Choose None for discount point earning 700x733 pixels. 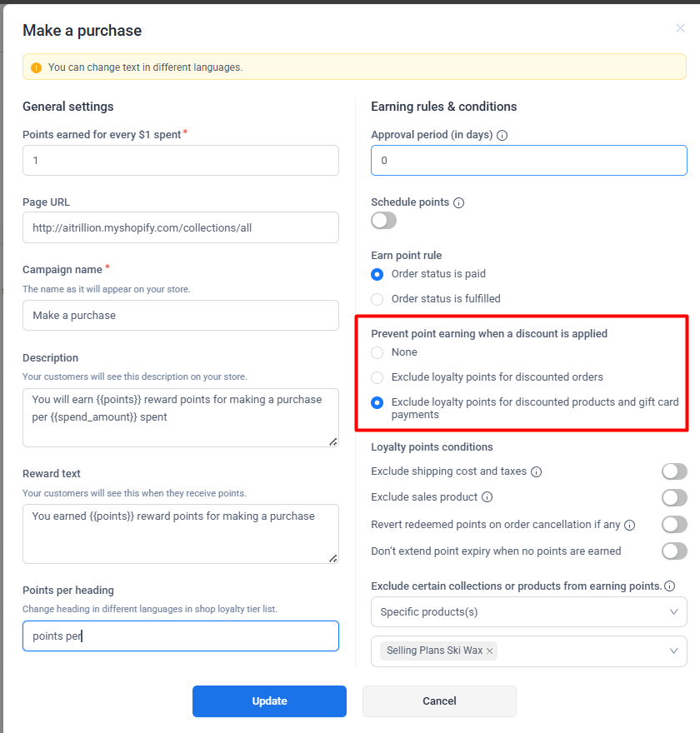tap(377, 352)
